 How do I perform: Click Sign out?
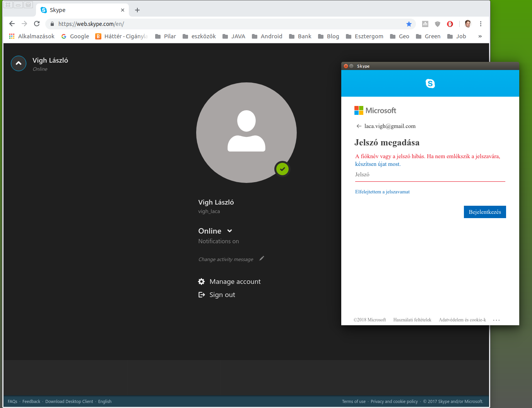click(x=222, y=295)
